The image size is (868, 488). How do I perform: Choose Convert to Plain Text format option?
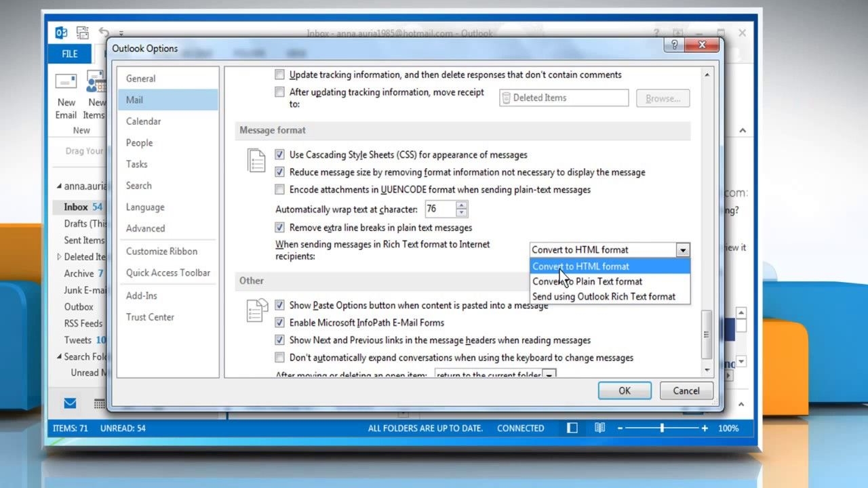coord(610,281)
